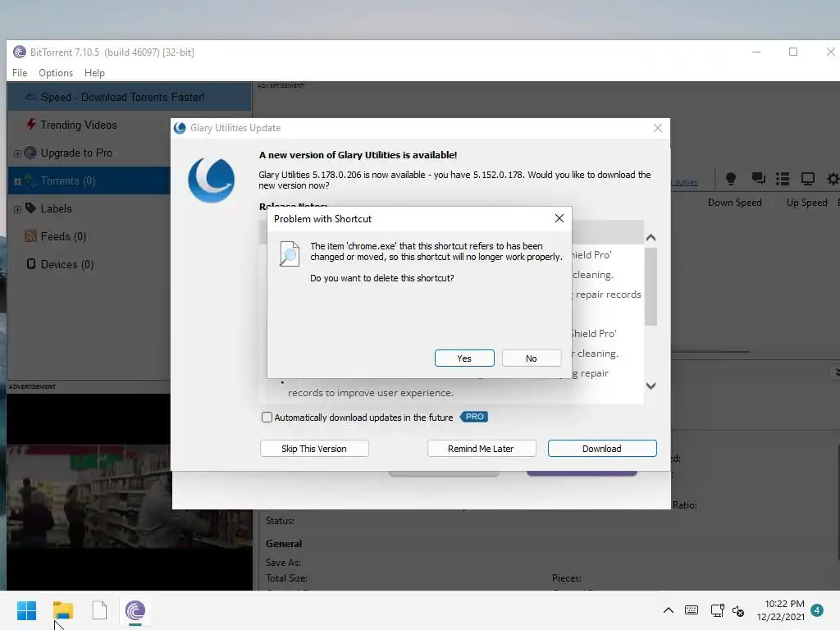Click the list view icon in BitTorrent toolbar
This screenshot has height=630, width=840.
point(783,178)
